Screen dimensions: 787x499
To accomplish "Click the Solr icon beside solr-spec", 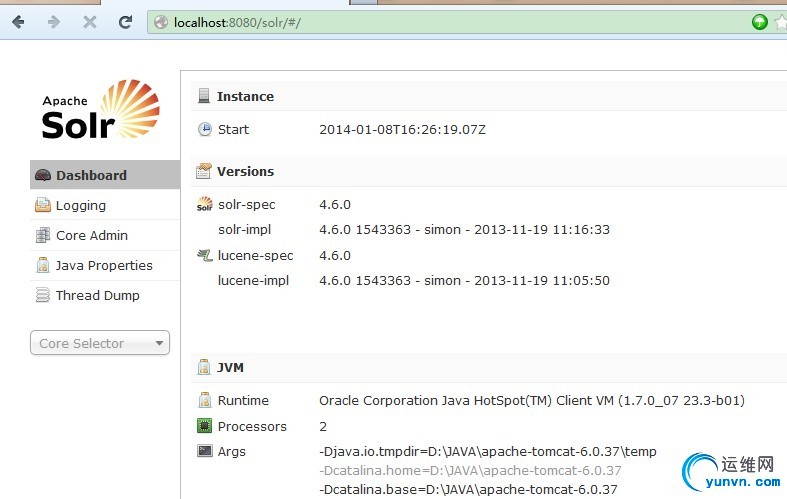I will (x=205, y=204).
